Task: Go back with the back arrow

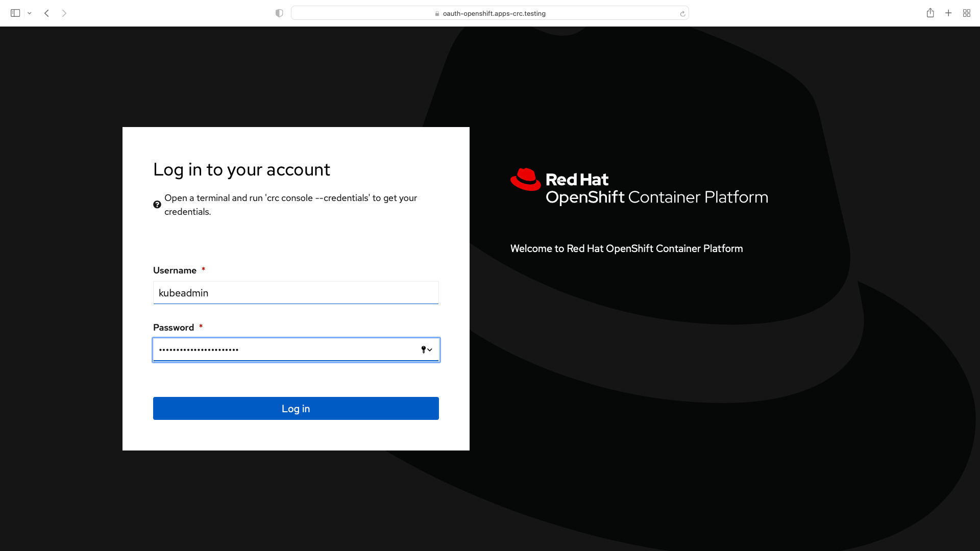Action: click(x=46, y=13)
